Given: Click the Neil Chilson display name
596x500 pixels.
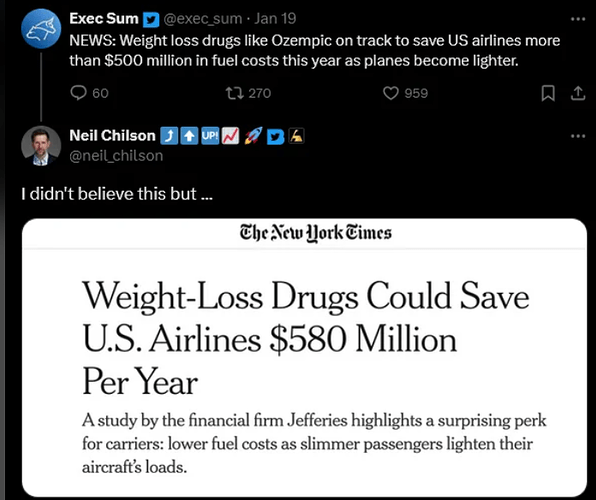Looking at the screenshot, I should point(113,135).
